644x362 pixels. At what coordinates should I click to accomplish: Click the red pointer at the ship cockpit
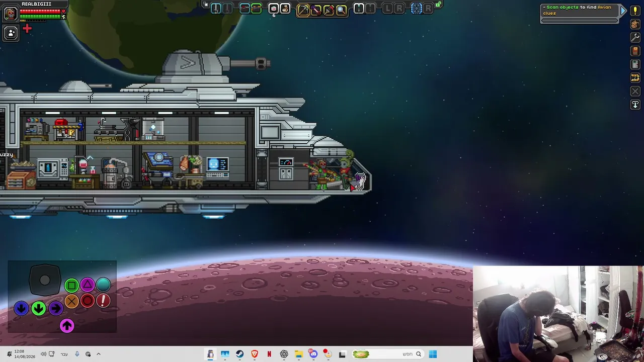(352, 188)
